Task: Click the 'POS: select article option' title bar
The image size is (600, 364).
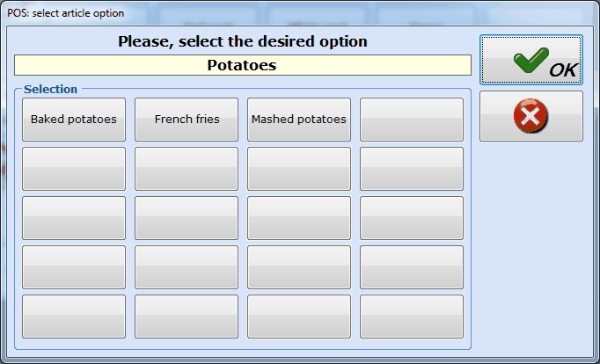Action: 66,13
